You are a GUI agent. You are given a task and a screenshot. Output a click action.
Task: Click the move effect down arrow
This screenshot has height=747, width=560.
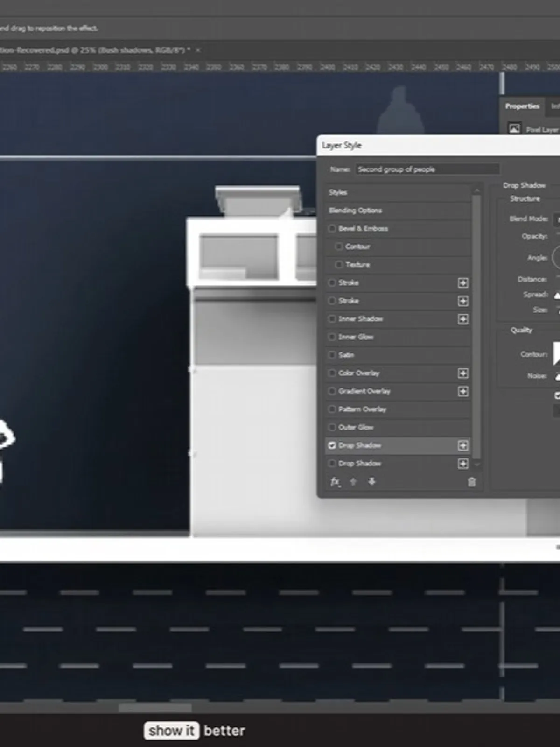pos(371,482)
